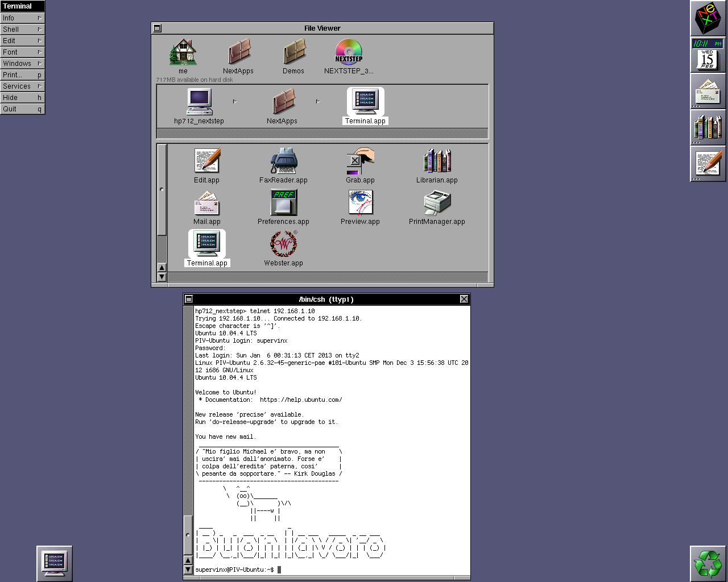Open the Recycler icon
Image resolution: width=728 pixels, height=582 pixels.
point(708,564)
